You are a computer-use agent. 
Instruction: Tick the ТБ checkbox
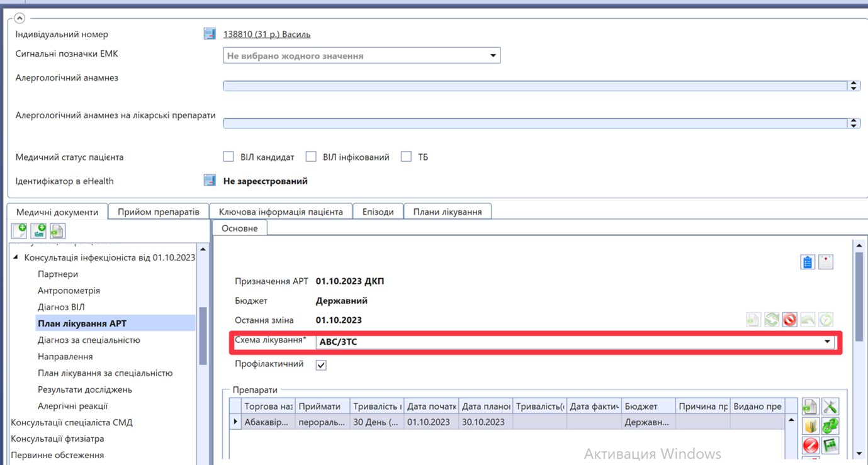(407, 157)
